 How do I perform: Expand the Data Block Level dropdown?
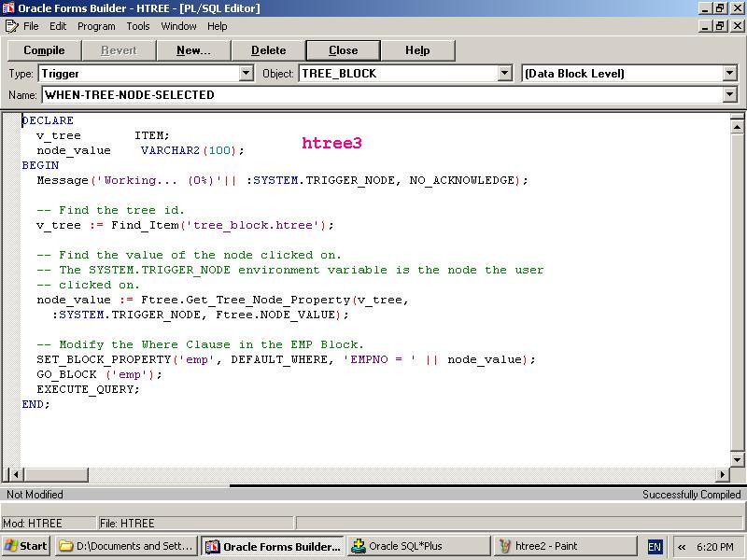729,73
